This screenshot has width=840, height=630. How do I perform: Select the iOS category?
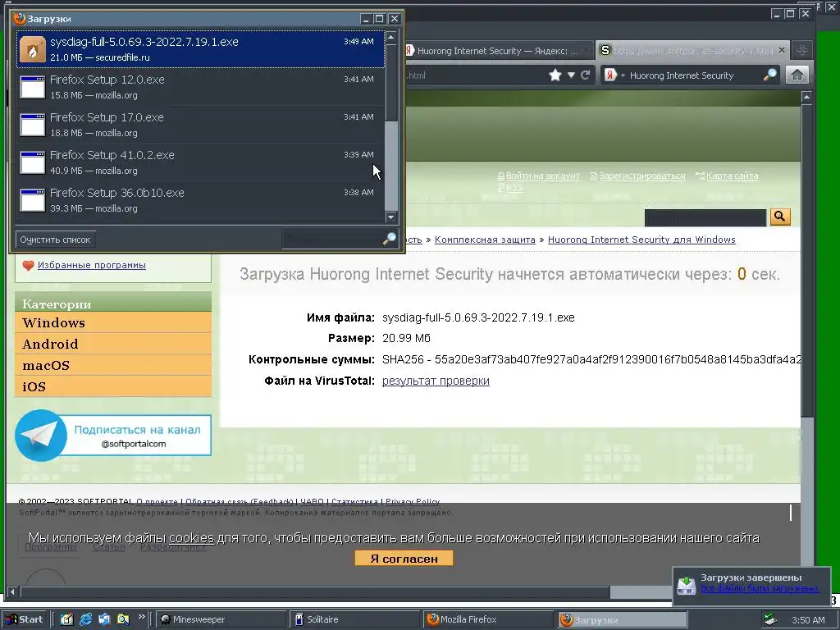coord(113,386)
